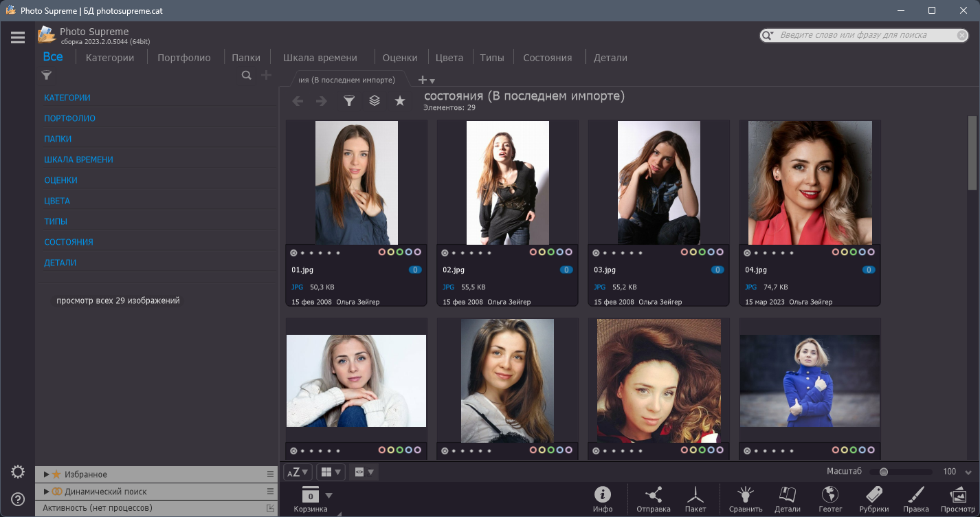Open the thumbnail layout dropdown
This screenshot has width=980, height=517.
331,472
